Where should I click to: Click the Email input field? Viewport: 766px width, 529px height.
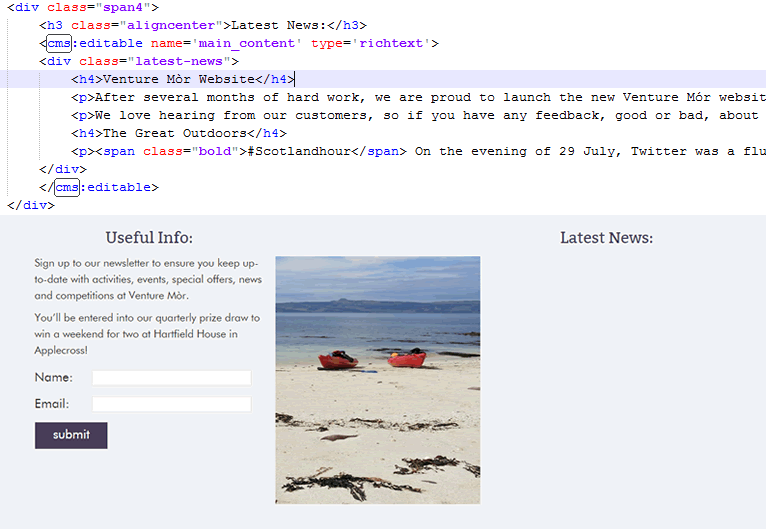point(172,404)
